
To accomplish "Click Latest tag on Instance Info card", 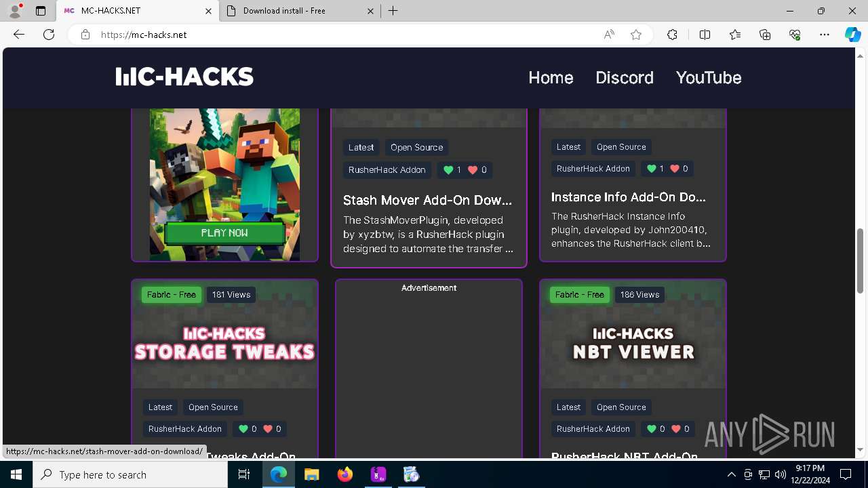I will pos(568,147).
